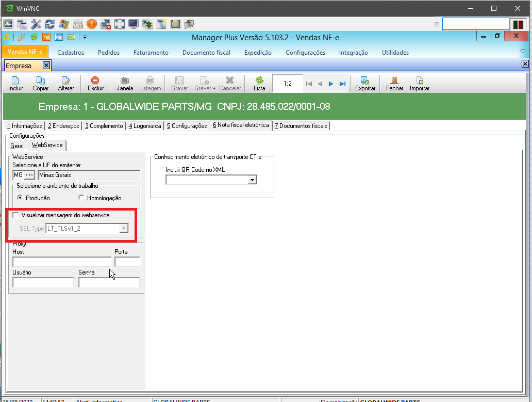Screen dimensions: 532x402
Task: Open the Janela printer icon
Action: click(x=125, y=81)
